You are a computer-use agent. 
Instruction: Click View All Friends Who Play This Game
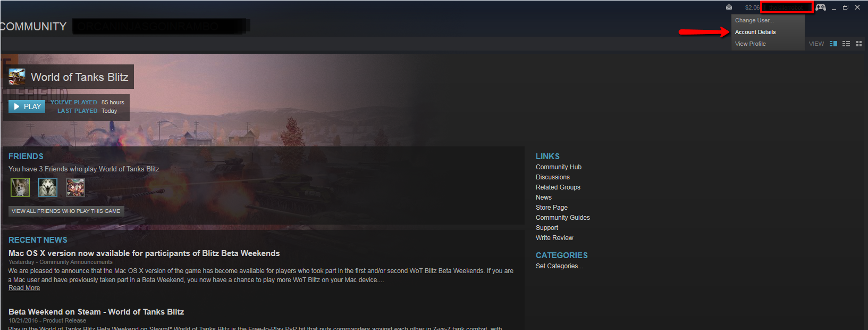coord(66,211)
